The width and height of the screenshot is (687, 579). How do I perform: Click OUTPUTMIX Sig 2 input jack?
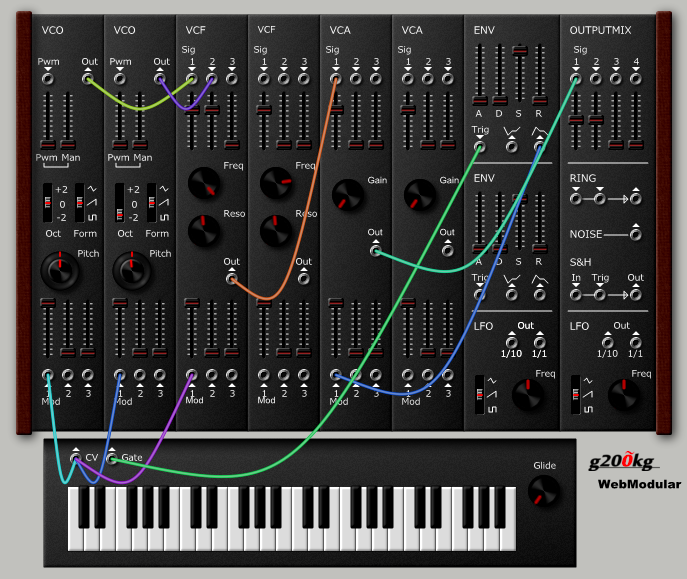[x=596, y=79]
